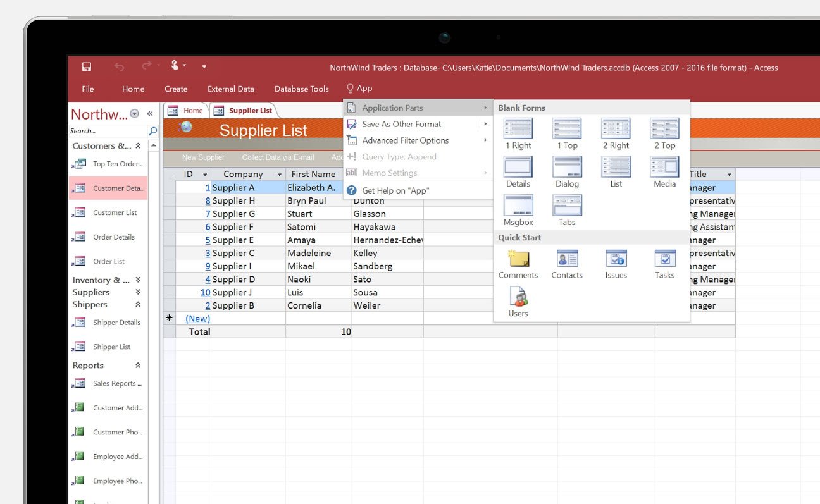
Task: Click the New Supplier button
Action: click(x=203, y=157)
